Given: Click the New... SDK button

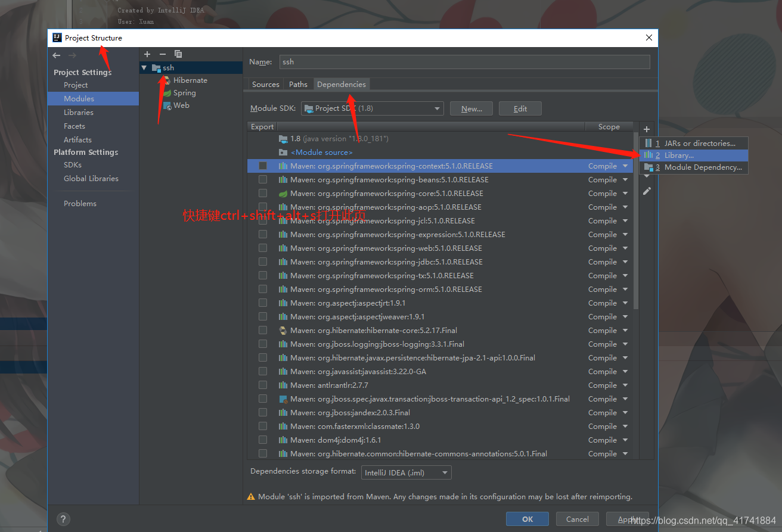Looking at the screenshot, I should 471,108.
